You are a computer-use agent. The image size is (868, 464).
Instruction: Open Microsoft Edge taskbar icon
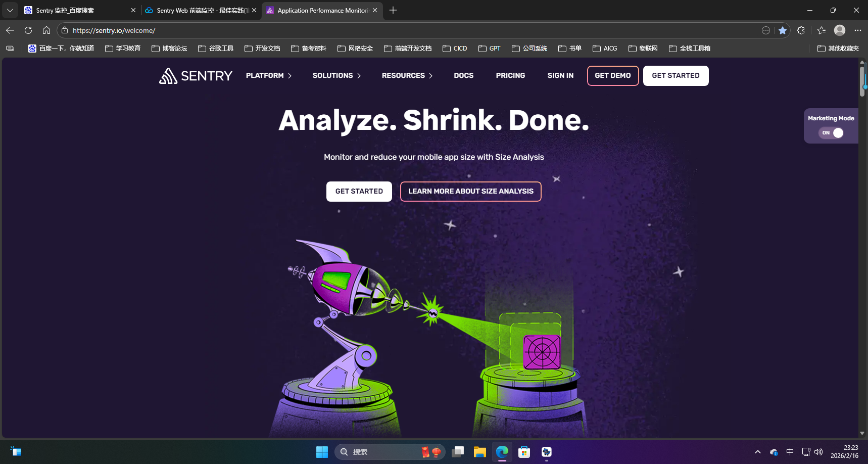502,452
